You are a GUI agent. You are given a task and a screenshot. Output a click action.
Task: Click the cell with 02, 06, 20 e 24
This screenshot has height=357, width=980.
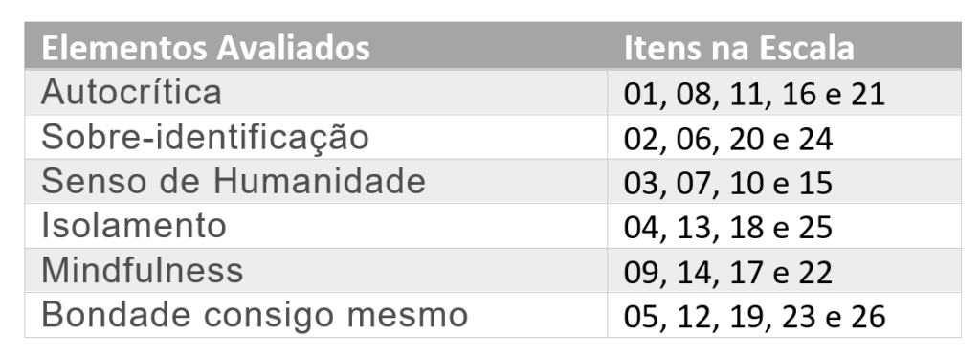(x=784, y=137)
